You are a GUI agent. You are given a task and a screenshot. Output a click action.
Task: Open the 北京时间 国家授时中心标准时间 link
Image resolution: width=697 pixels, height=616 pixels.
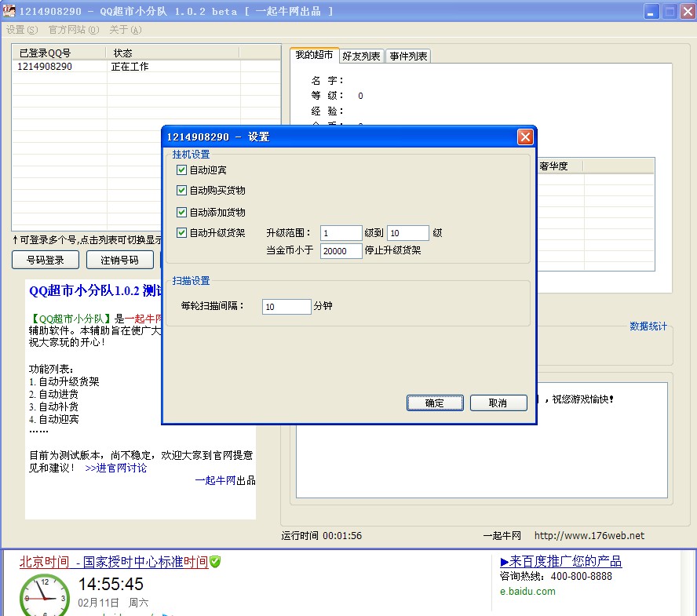[114, 562]
